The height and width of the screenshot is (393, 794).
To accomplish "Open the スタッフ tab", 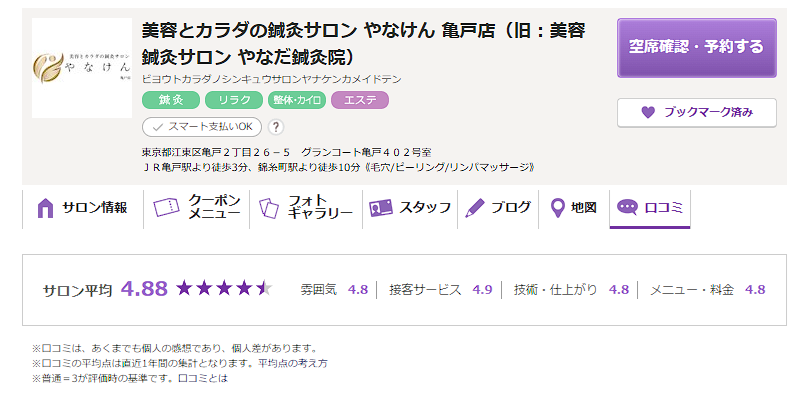I will click(410, 208).
